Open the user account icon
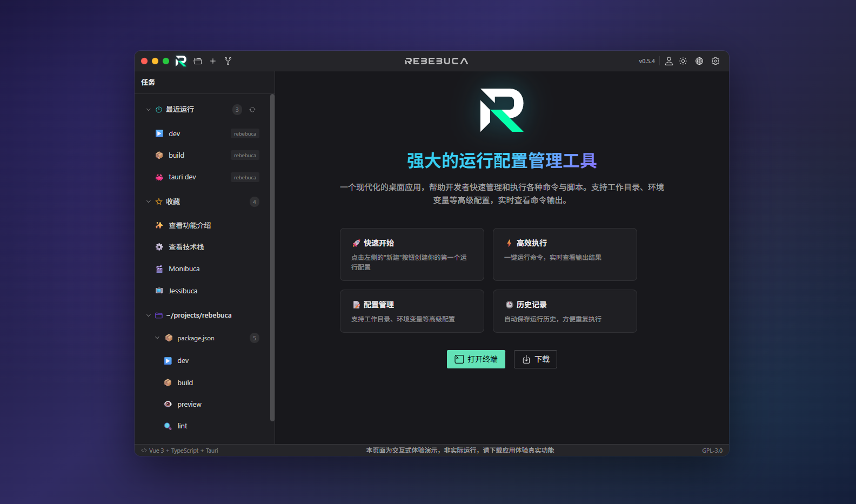This screenshot has width=856, height=504. tap(668, 61)
